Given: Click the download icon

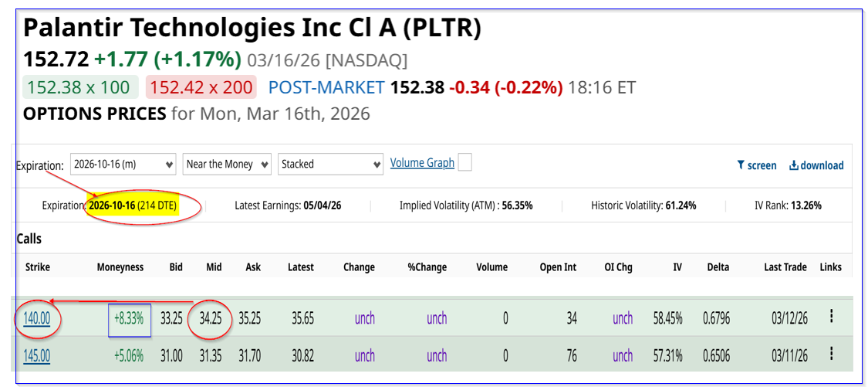Looking at the screenshot, I should coord(793,165).
